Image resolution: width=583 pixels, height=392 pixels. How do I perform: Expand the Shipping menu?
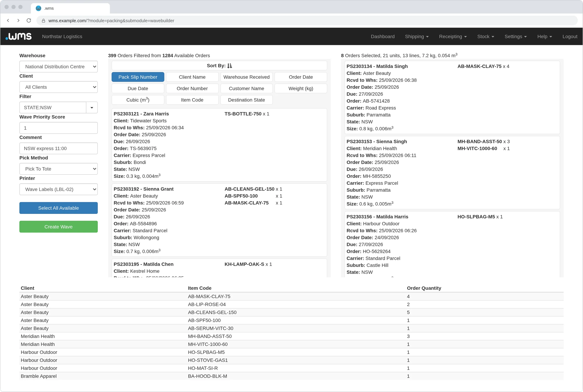(x=417, y=36)
